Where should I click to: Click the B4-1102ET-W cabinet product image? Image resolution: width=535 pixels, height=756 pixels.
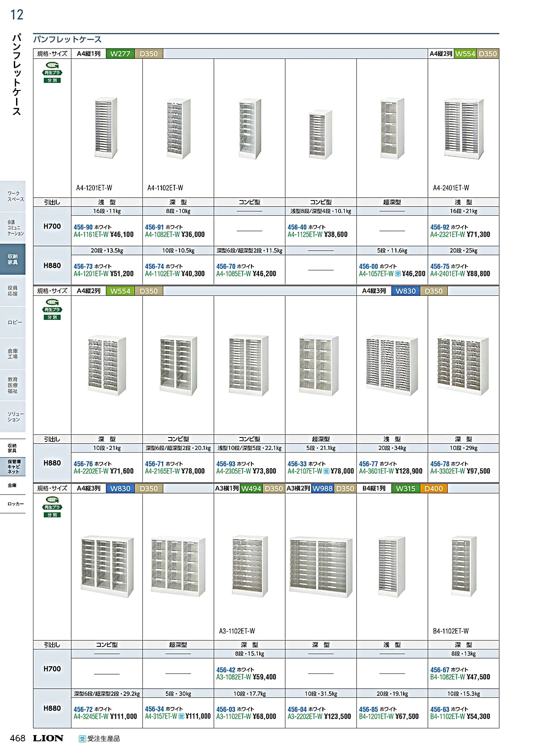click(464, 567)
